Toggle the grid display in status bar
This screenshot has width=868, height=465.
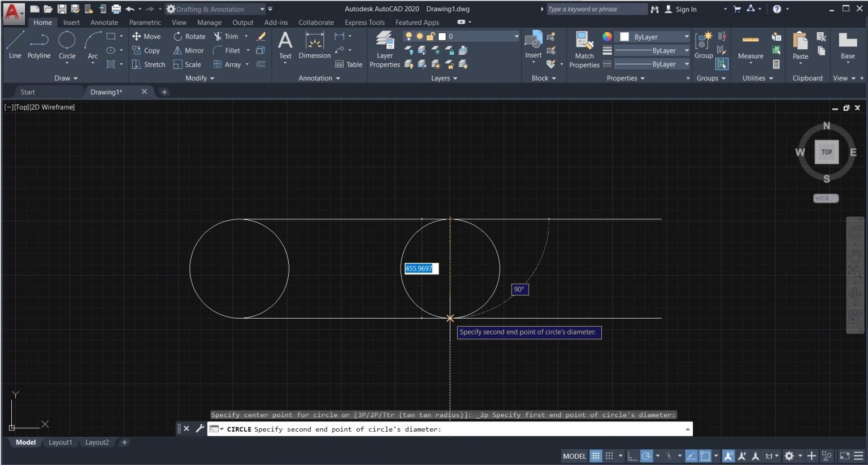(595, 456)
